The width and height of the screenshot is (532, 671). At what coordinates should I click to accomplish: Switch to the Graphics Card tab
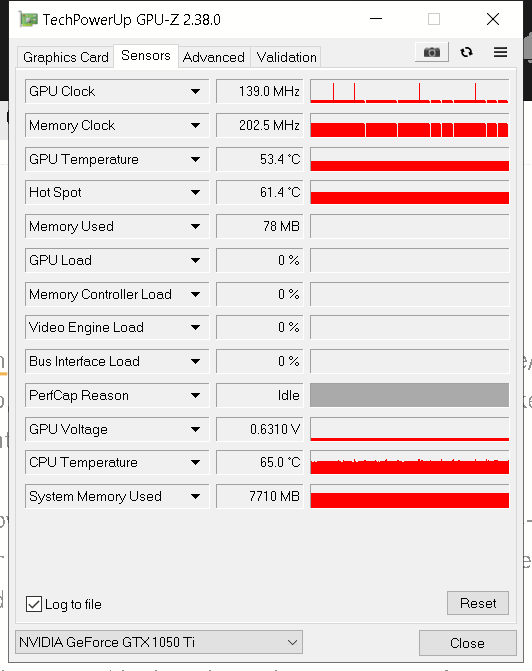coord(65,57)
